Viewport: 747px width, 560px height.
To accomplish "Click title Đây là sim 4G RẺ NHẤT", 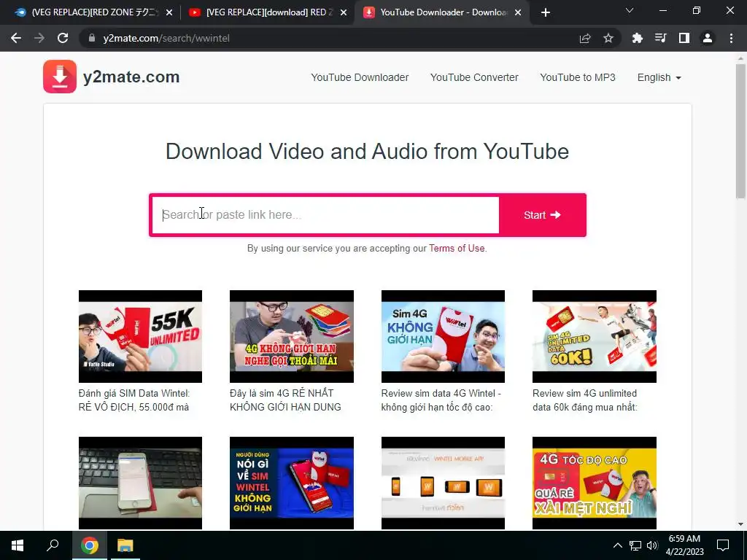I will pos(285,400).
